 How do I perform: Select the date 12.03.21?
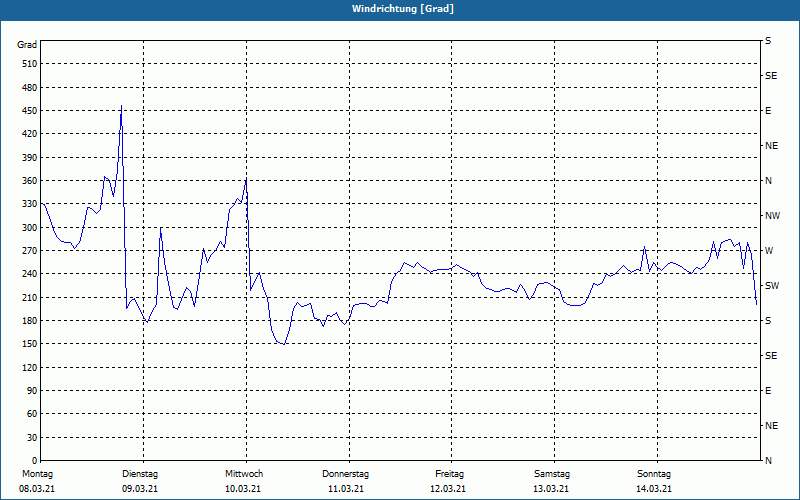point(448,489)
